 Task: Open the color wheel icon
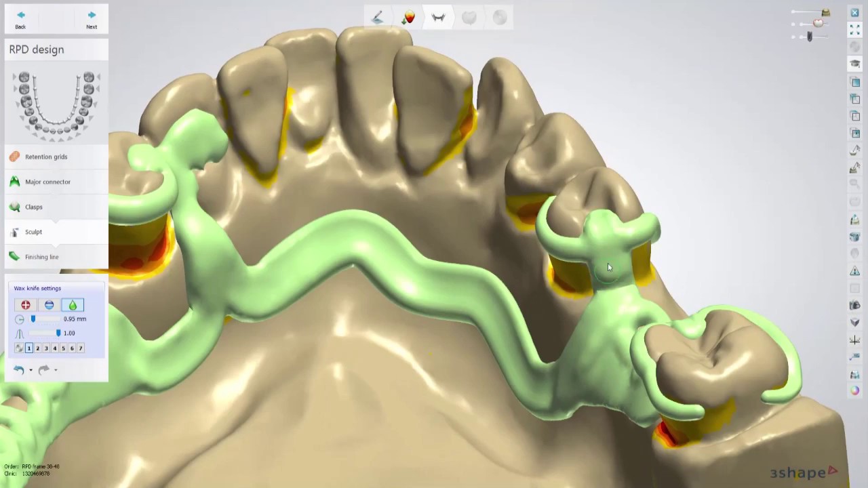click(854, 390)
